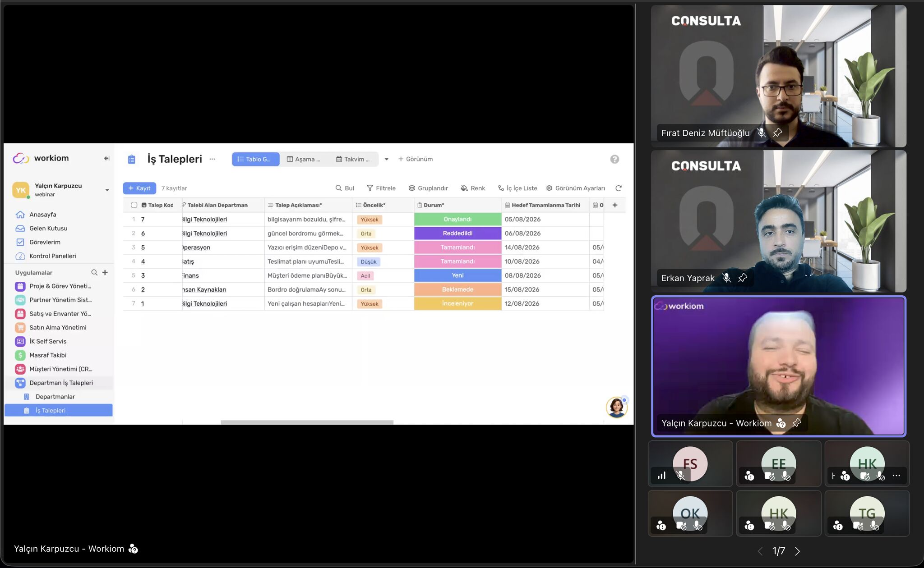Search applications using the Uygulamalar magnifier icon
The height and width of the screenshot is (568, 924).
[94, 272]
